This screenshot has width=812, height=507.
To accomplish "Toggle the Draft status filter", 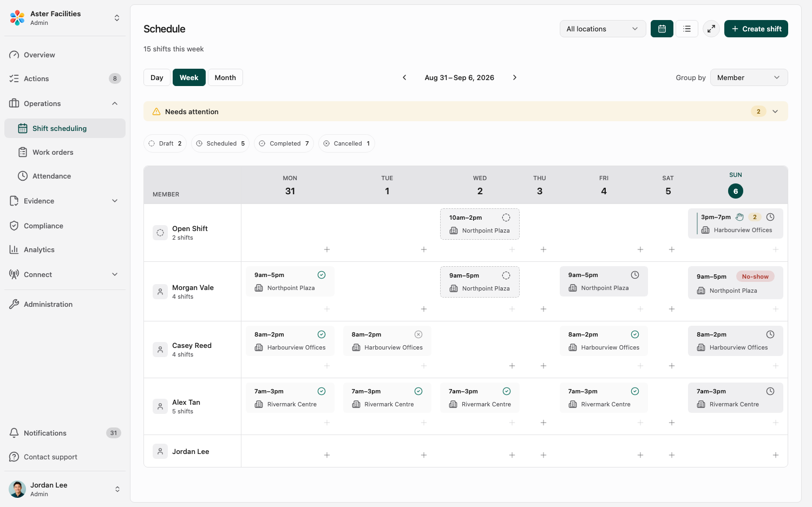I will click(165, 143).
